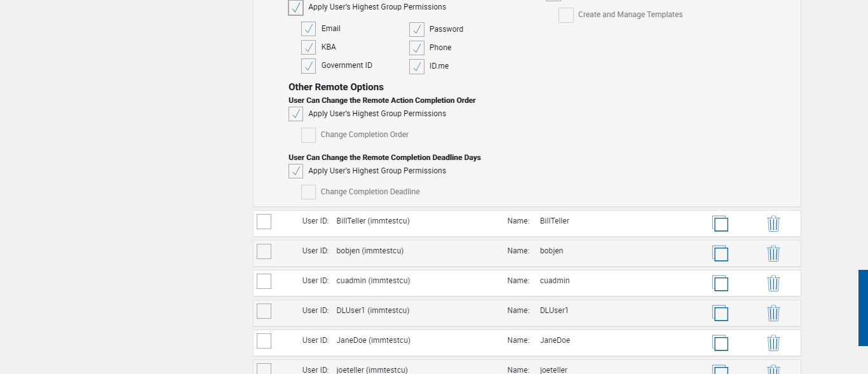Enable Change Completion Order checkbox
Image resolution: width=868 pixels, height=374 pixels.
click(308, 135)
